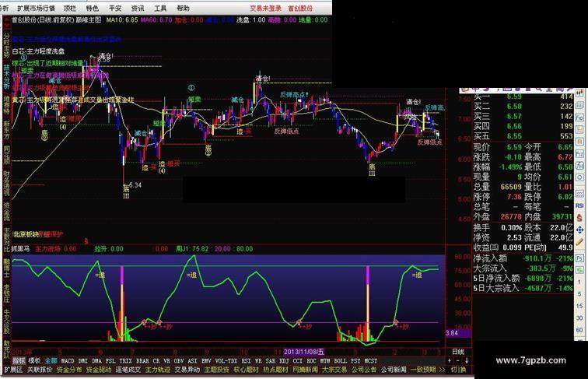Click the 'Fs' icon in right toolbar
This screenshot has height=379, width=588.
(579, 258)
